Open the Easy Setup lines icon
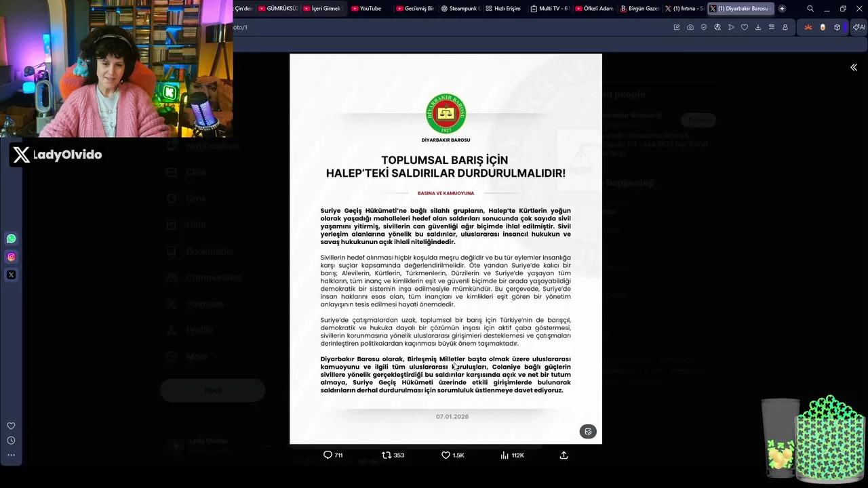The image size is (868, 488). point(772,27)
